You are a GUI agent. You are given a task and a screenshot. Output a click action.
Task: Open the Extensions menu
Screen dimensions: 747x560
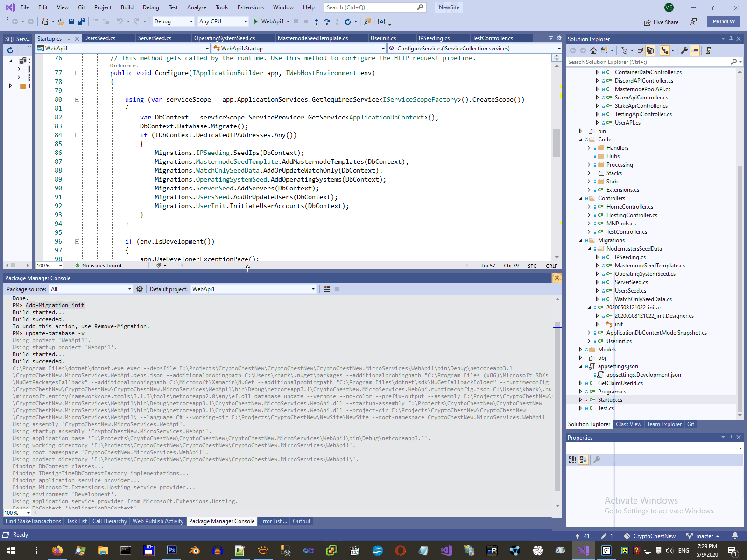[x=251, y=7]
